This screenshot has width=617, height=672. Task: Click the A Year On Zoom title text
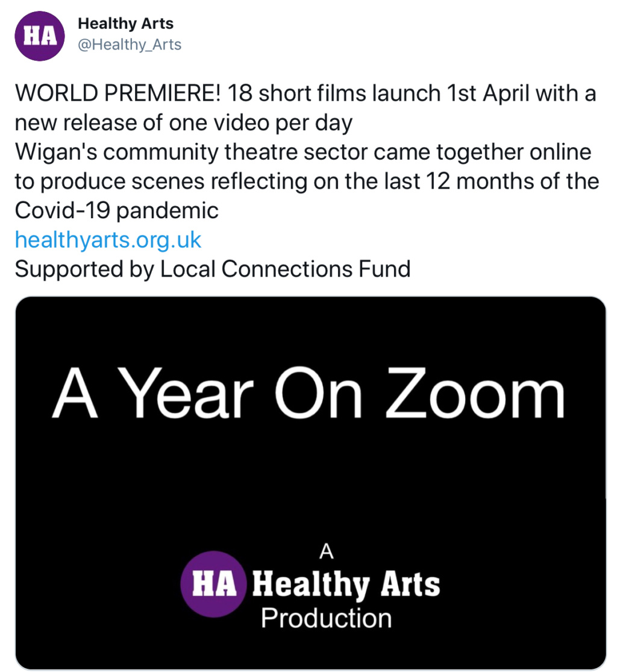[308, 394]
